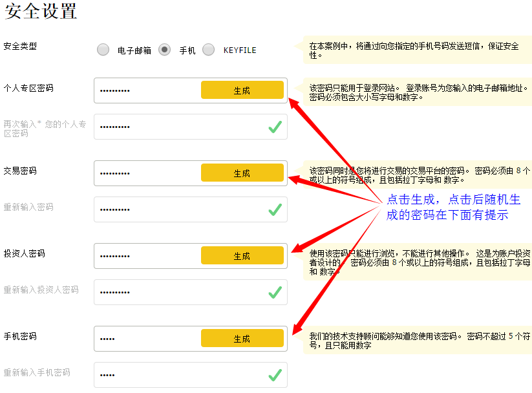
Task: Choose the KEYFILE security type option
Action: [x=209, y=49]
